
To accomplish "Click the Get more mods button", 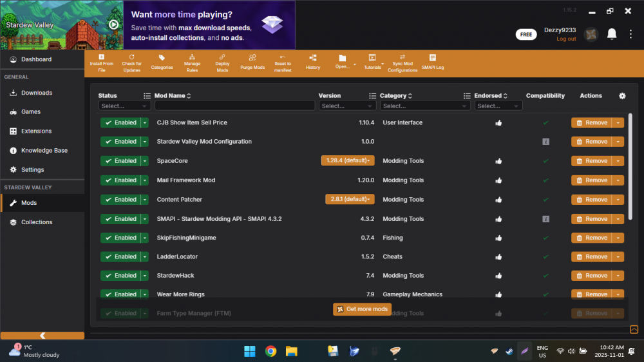I will click(x=362, y=309).
